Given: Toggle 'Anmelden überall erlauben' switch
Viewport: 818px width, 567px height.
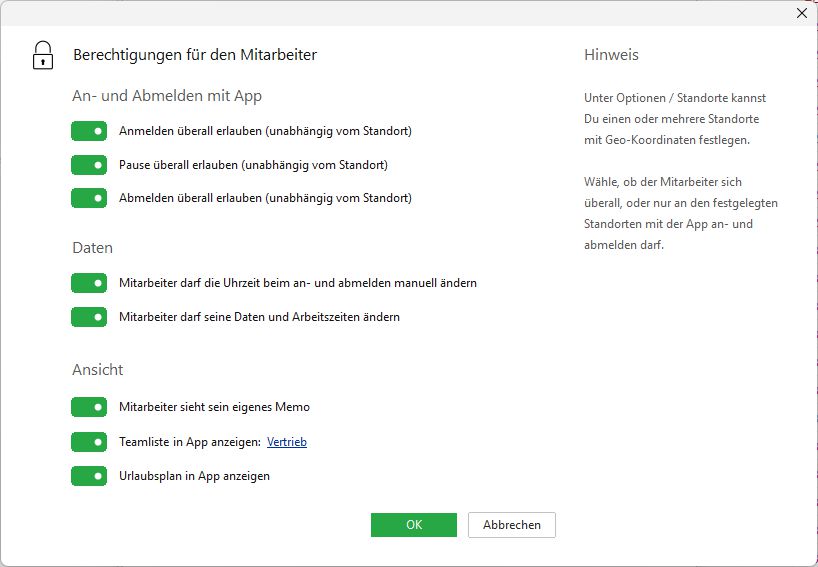Looking at the screenshot, I should [89, 131].
